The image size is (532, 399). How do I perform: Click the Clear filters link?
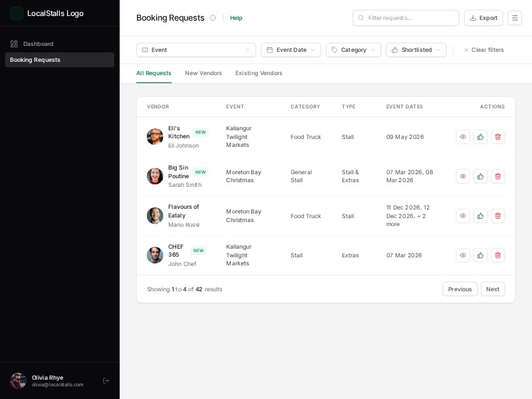coord(487,50)
